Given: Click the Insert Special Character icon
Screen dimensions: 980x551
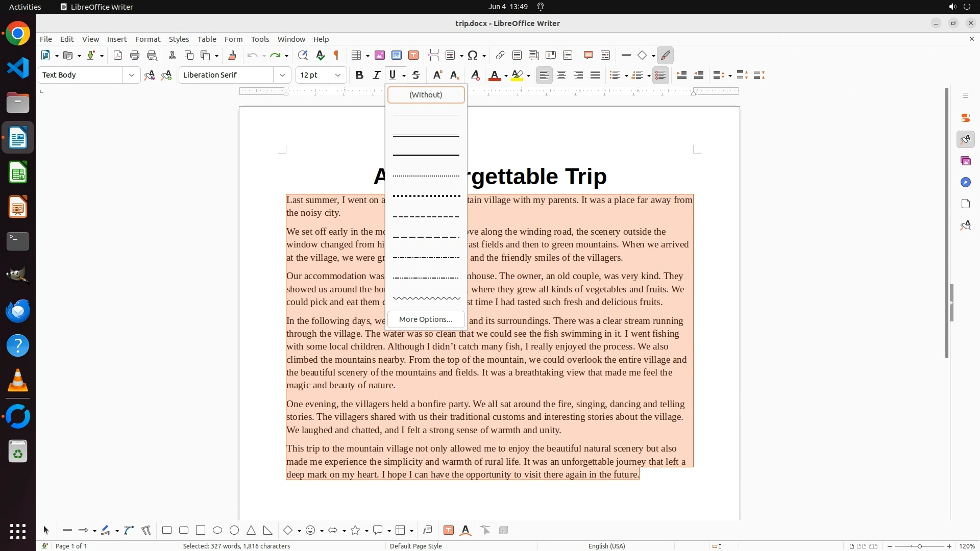Looking at the screenshot, I should pos(473,55).
